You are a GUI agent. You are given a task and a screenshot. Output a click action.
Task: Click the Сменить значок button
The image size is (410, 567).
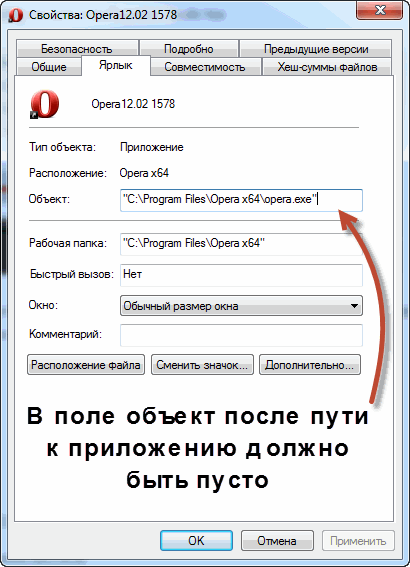pyautogui.click(x=202, y=364)
